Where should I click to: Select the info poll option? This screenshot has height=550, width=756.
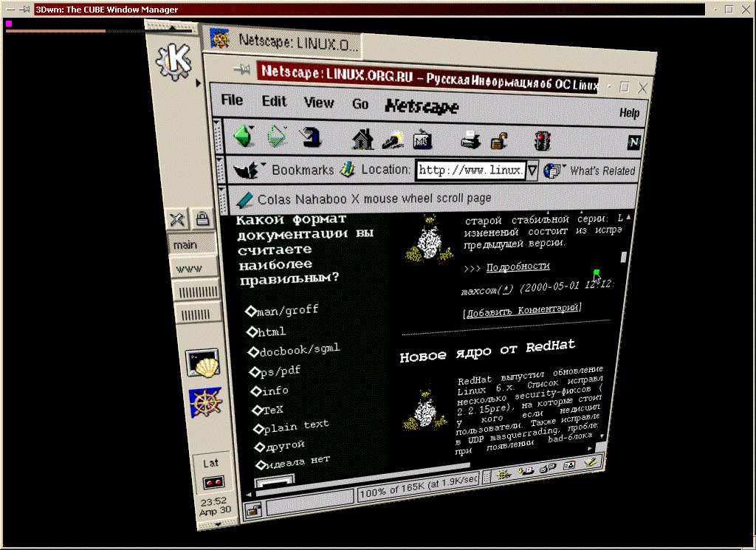(x=256, y=391)
